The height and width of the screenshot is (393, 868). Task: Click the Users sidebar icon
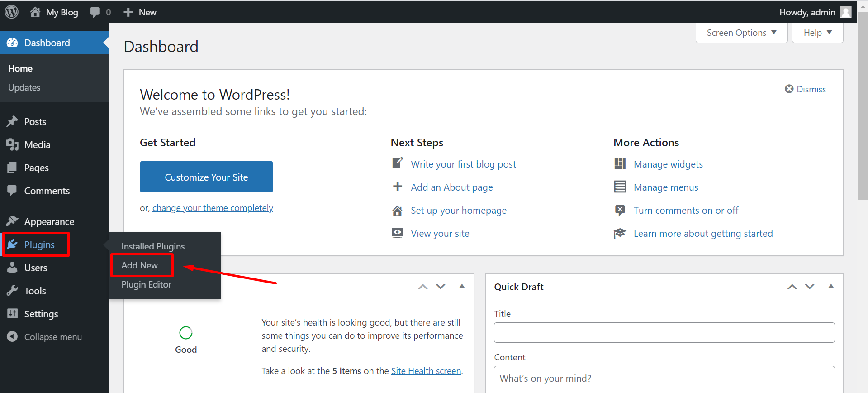12,268
